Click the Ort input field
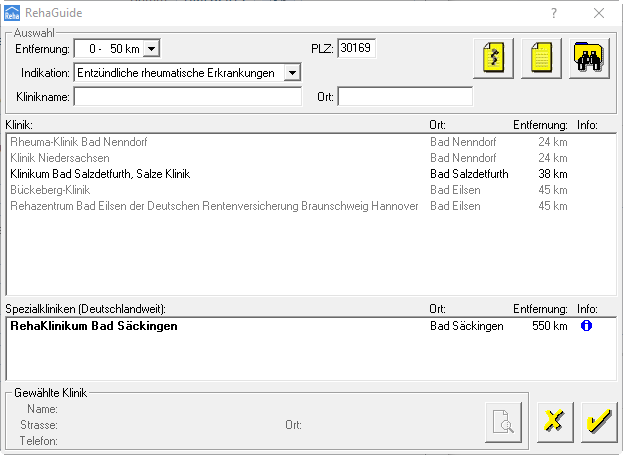Screen dimensions: 623x455 click(x=405, y=97)
